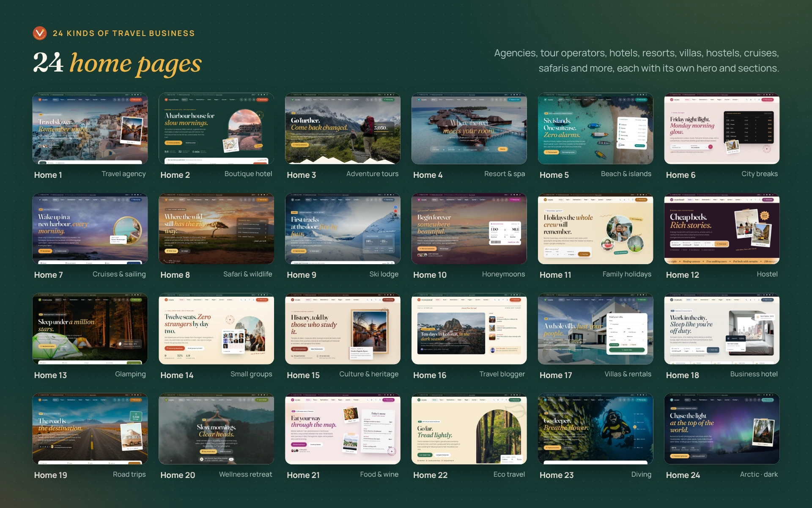
Task: Open the Home 15 culture & heritage thumbnail
Action: 343,329
